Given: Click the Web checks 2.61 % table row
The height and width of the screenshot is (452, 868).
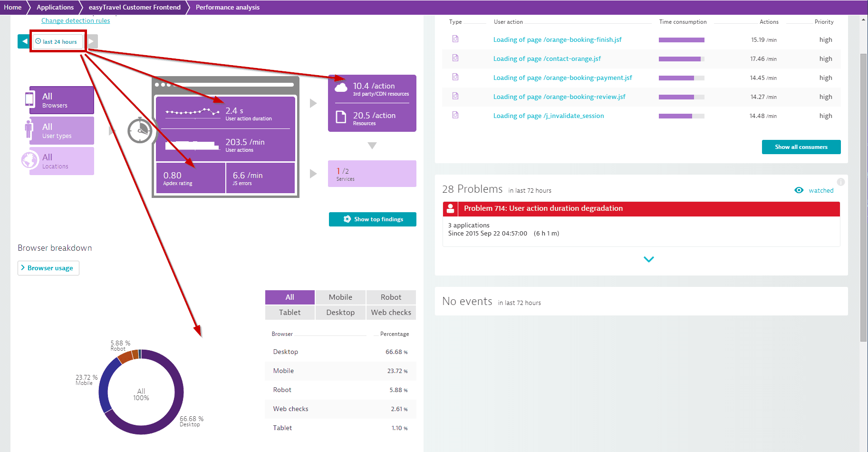Looking at the screenshot, I should click(340, 409).
